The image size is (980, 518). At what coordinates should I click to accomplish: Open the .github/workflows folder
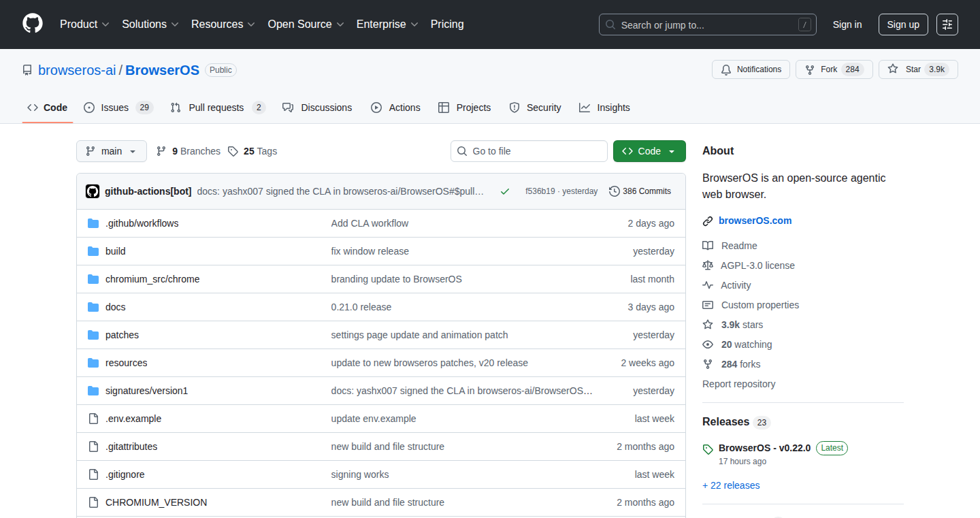click(142, 223)
